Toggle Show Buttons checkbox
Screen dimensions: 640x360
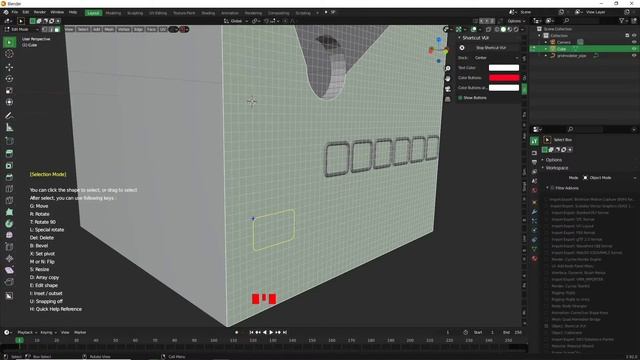tap(460, 98)
